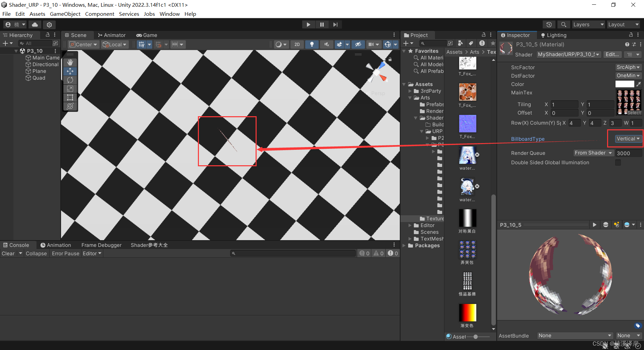
Task: Click the Unity version control history icon
Action: (549, 24)
